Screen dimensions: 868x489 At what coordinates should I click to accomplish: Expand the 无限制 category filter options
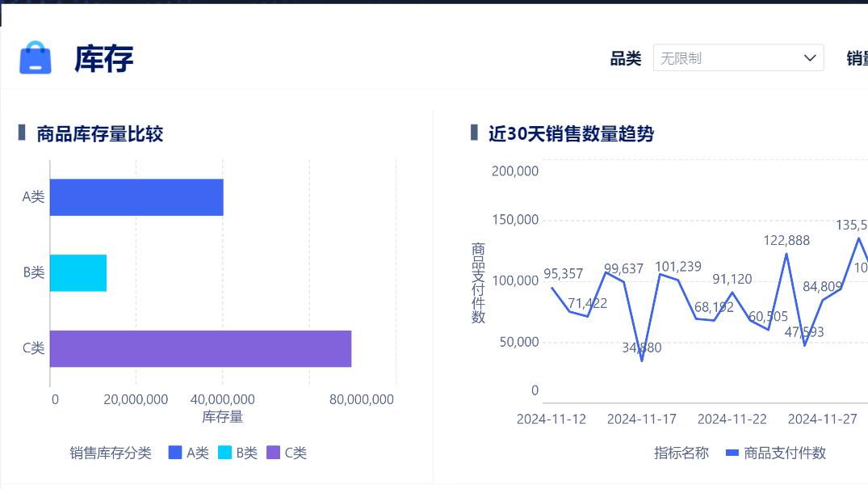tap(737, 57)
